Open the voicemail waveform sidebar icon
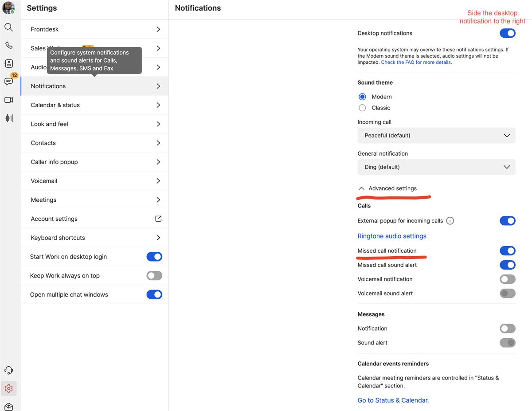 pyautogui.click(x=8, y=117)
